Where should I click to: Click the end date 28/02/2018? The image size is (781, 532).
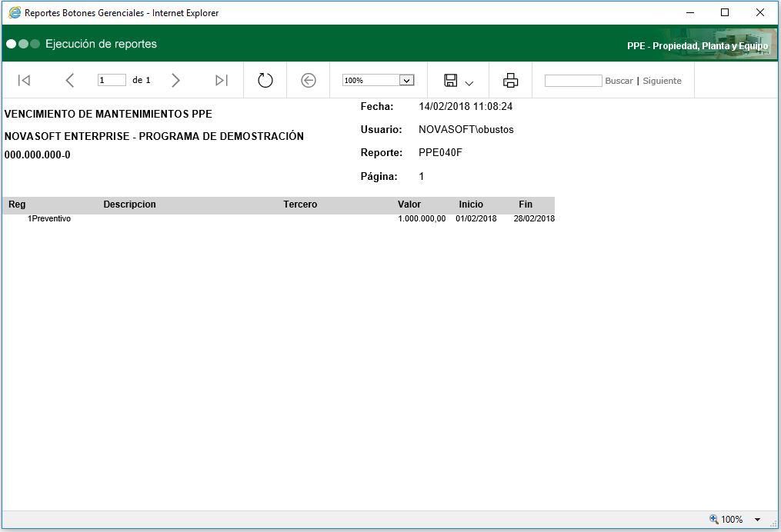click(534, 218)
